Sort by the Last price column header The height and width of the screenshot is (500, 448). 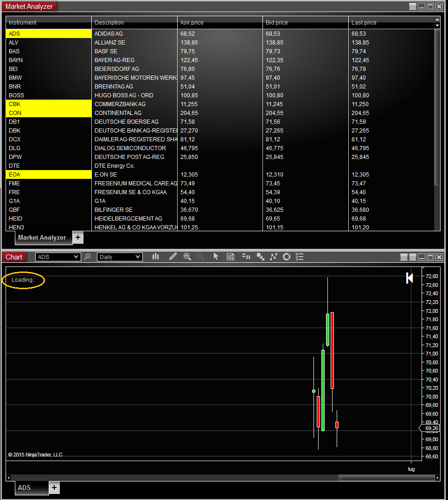click(x=391, y=23)
